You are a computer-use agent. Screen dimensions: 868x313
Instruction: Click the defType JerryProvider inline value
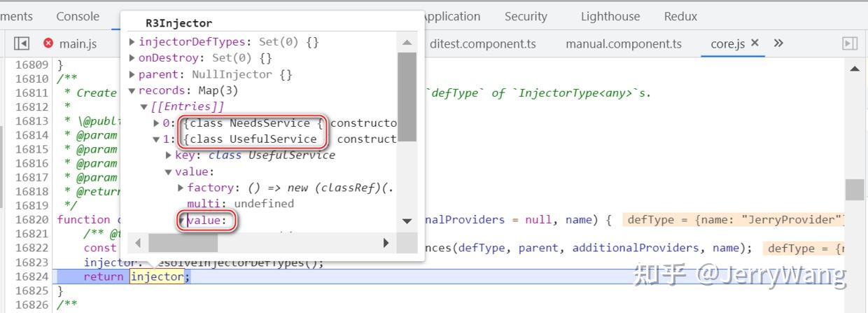(734, 220)
